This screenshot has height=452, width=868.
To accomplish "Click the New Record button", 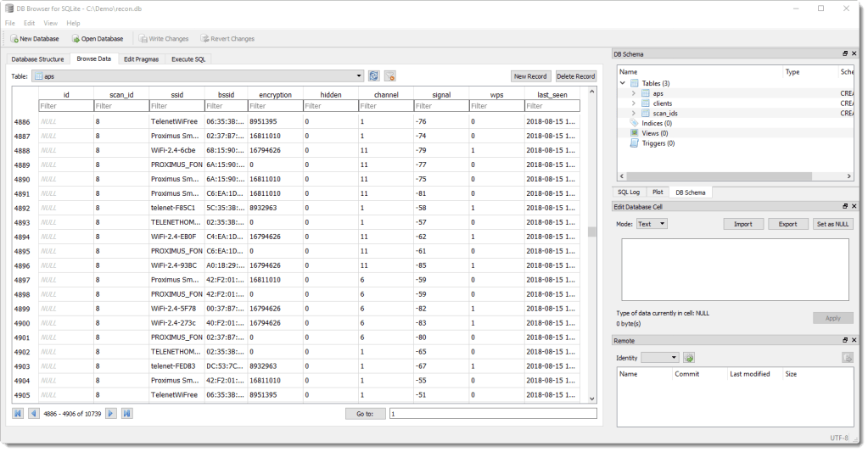I will point(530,76).
